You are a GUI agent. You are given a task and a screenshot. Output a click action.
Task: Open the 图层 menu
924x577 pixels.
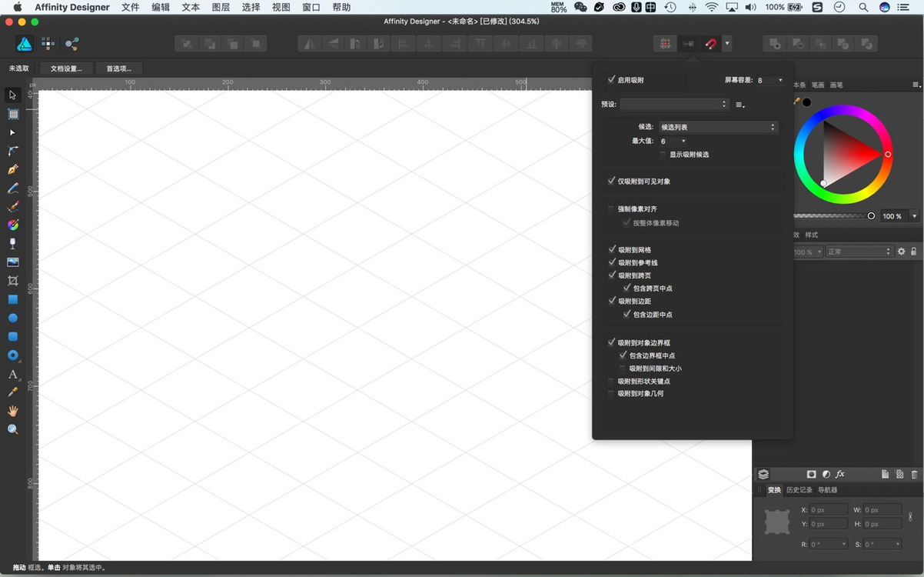221,7
